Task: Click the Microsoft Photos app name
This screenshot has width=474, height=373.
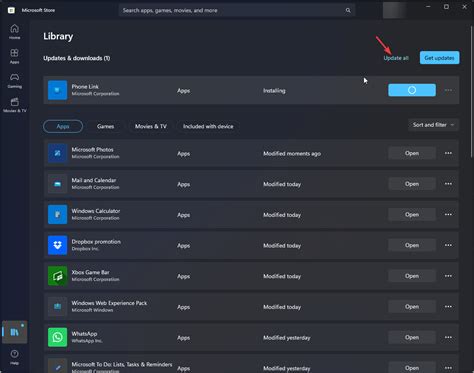Action: point(92,150)
